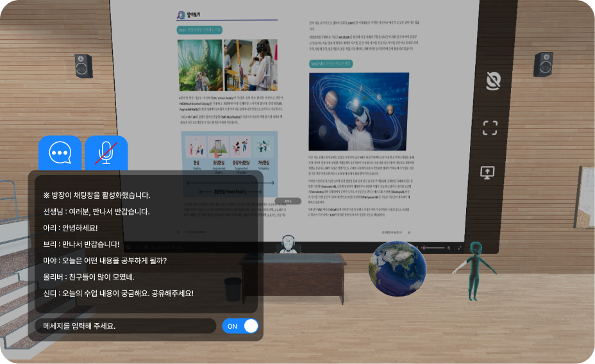
Task: Click 신디's chat message about sharing lesson
Action: (118, 293)
